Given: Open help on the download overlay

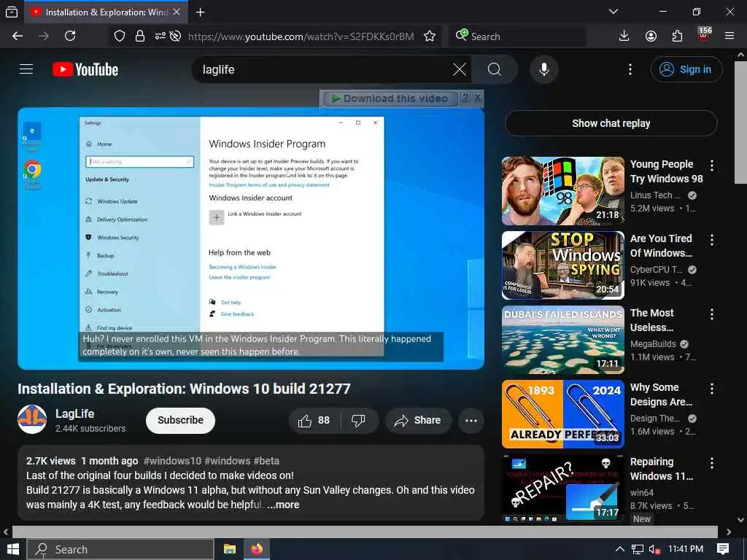Looking at the screenshot, I should 465,98.
